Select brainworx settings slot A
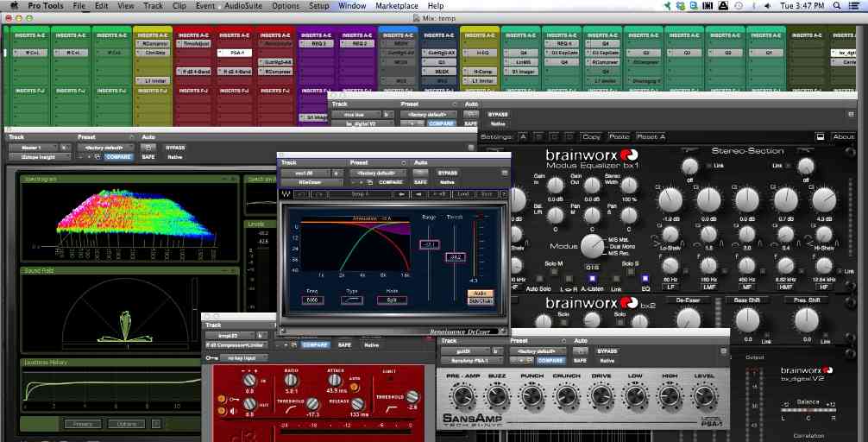Viewport: 868px width, 442px height. coord(523,136)
